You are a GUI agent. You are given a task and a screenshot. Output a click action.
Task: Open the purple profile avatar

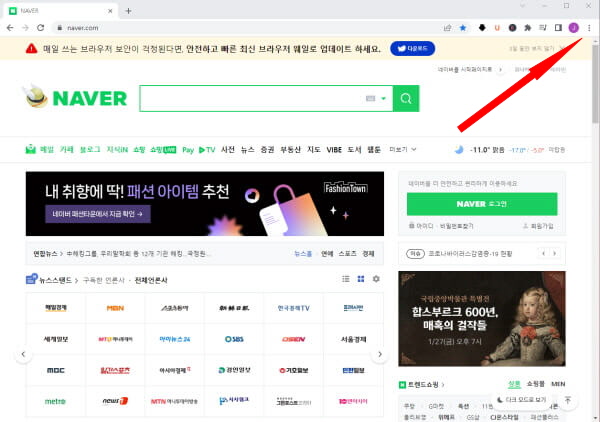pyautogui.click(x=574, y=28)
